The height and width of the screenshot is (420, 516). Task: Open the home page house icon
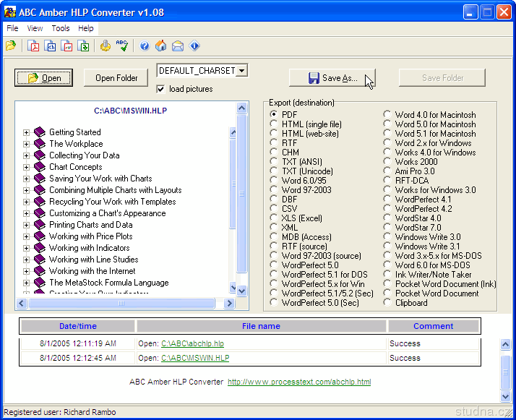[x=160, y=46]
